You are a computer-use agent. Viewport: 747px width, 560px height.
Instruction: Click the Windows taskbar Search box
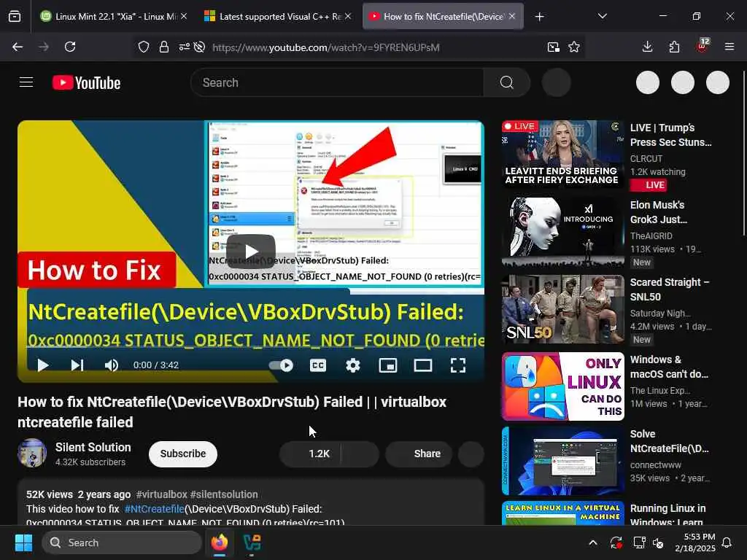pos(122,542)
